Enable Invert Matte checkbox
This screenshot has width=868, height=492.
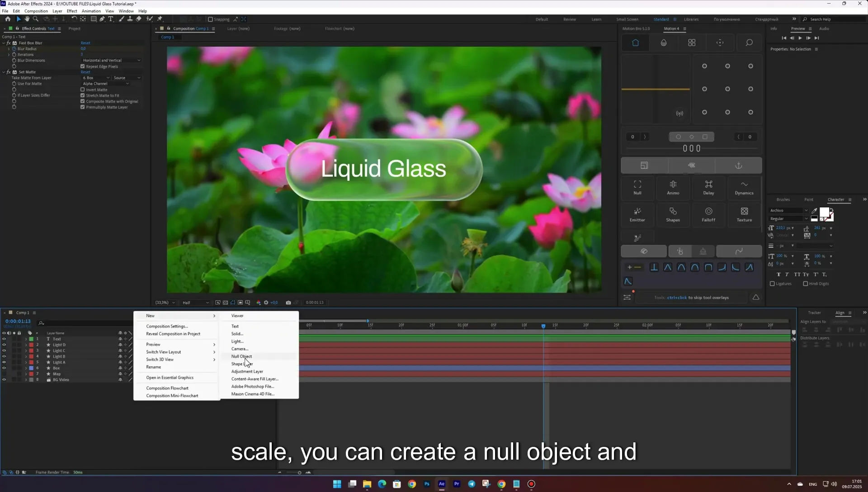(83, 90)
